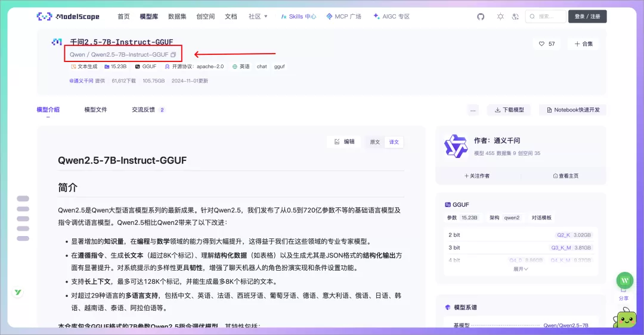Select the 译文 toggle option
This screenshot has width=644, height=335.
click(394, 142)
